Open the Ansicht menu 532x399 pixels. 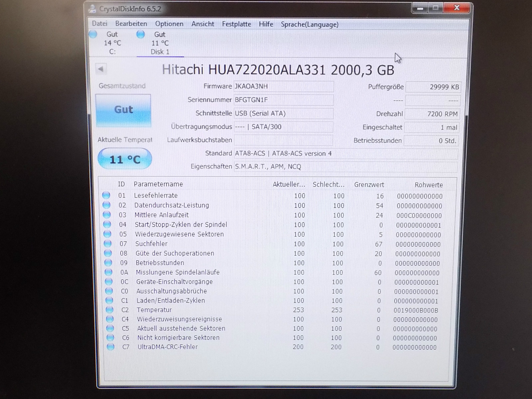203,24
